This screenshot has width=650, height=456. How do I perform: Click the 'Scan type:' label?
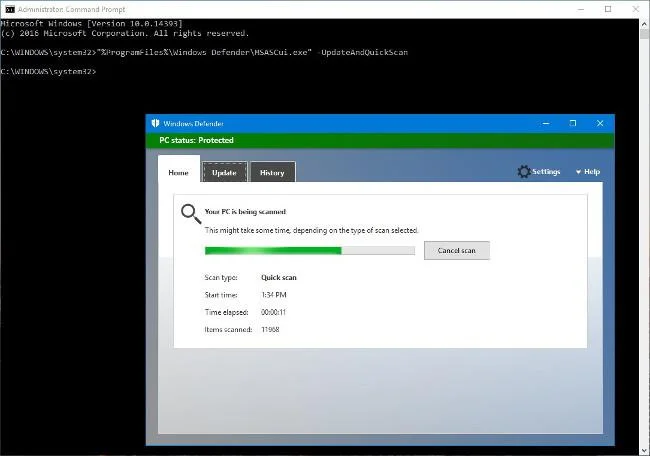221,277
